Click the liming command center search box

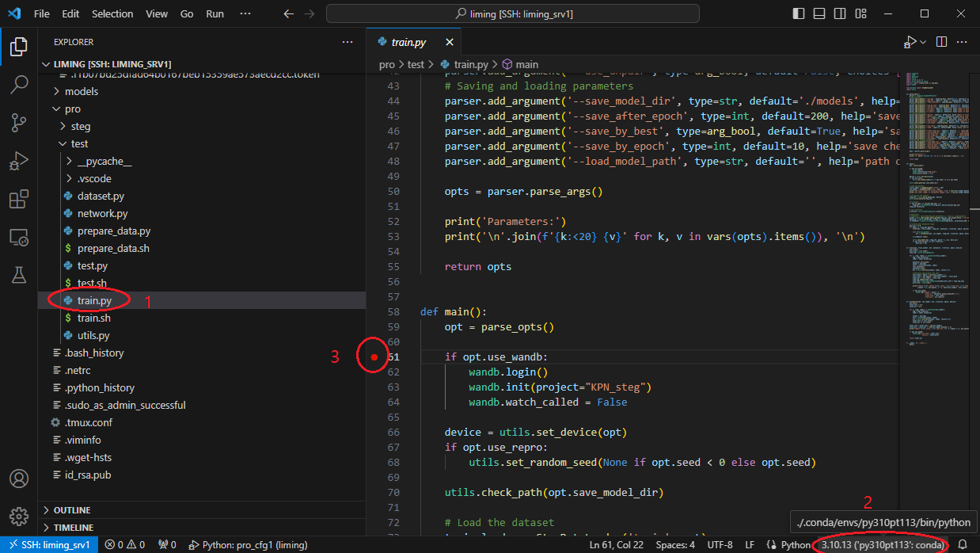point(513,13)
